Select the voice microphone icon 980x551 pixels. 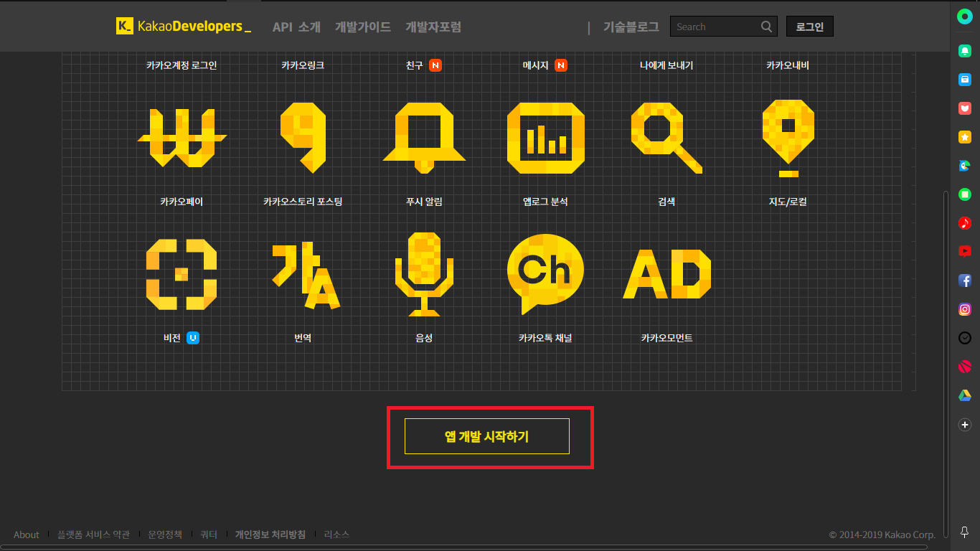click(x=424, y=274)
